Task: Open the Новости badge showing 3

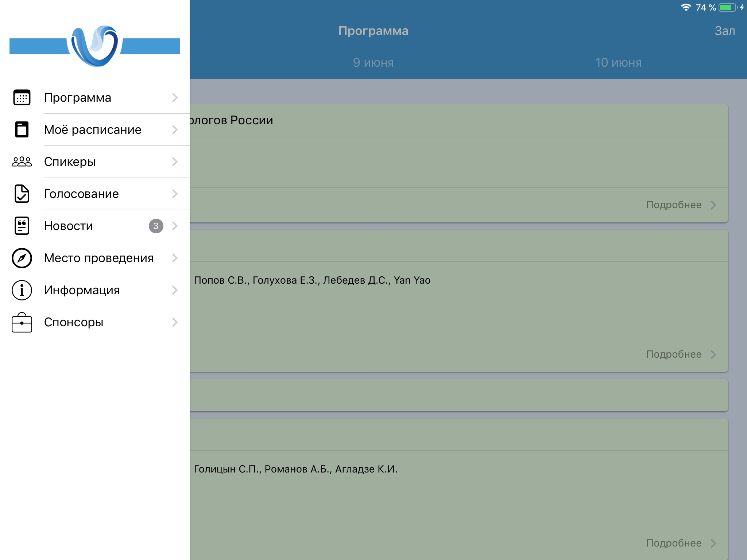Action: point(156,226)
